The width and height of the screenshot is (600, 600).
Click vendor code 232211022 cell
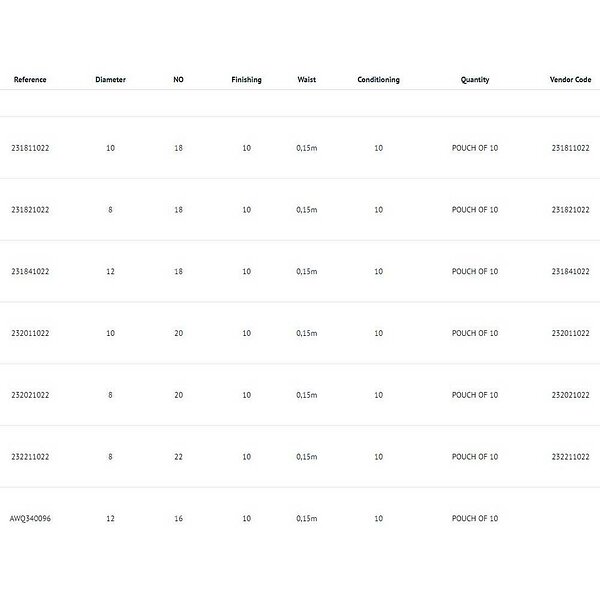click(571, 457)
